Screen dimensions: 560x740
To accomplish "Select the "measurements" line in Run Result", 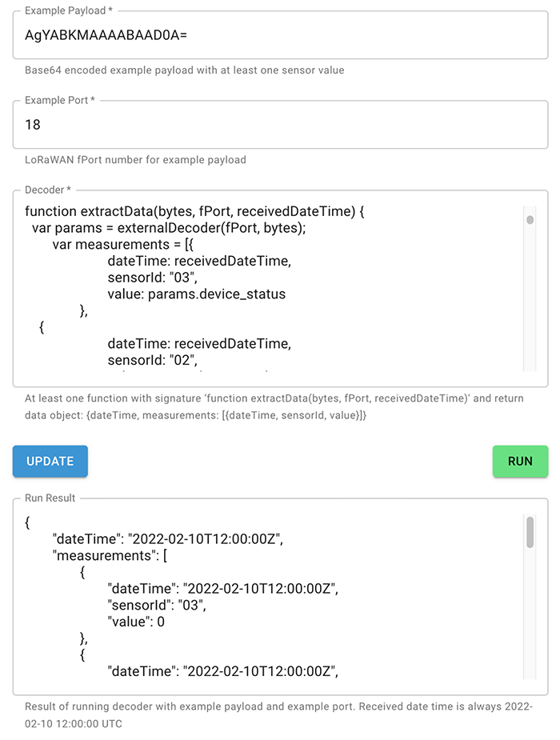I will click(x=108, y=555).
